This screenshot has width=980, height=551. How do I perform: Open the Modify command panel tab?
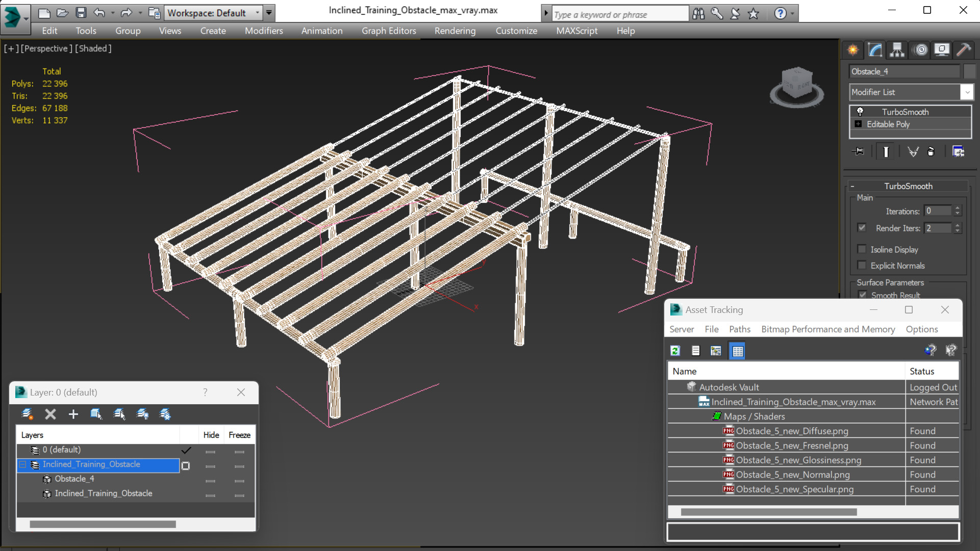(x=875, y=49)
